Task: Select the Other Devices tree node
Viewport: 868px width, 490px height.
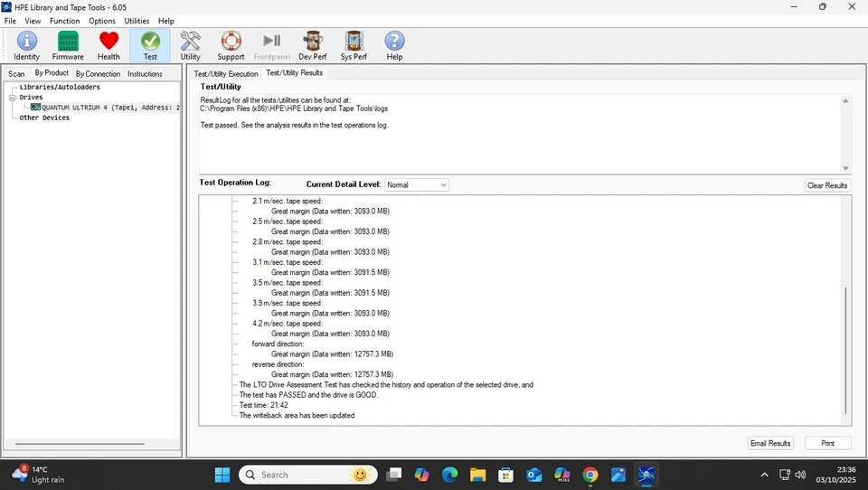Action: pyautogui.click(x=44, y=118)
